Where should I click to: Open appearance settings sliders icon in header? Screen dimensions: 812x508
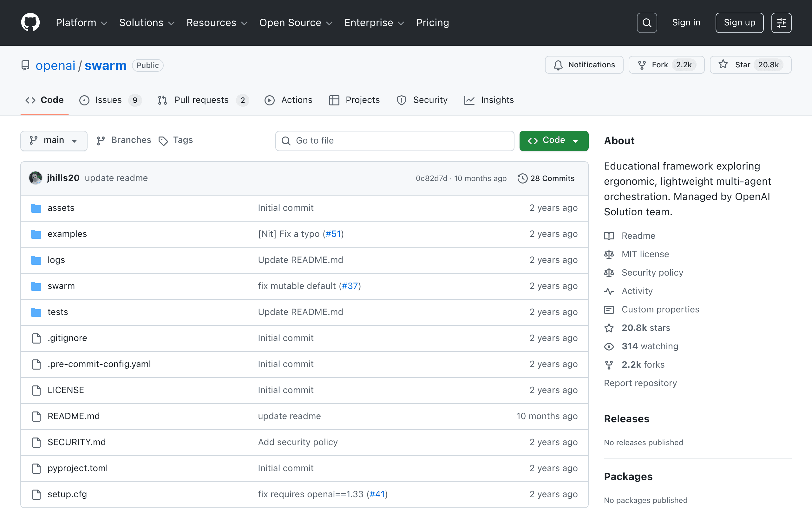point(781,23)
